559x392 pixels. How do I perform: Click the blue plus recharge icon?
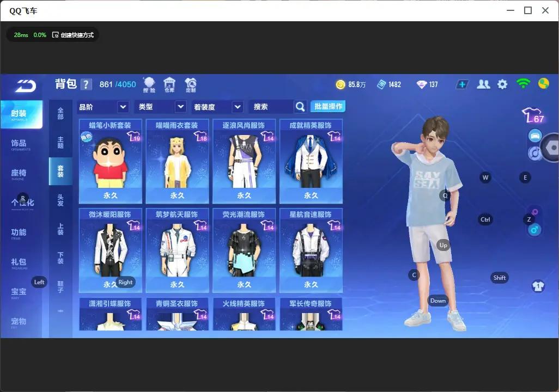click(x=461, y=84)
